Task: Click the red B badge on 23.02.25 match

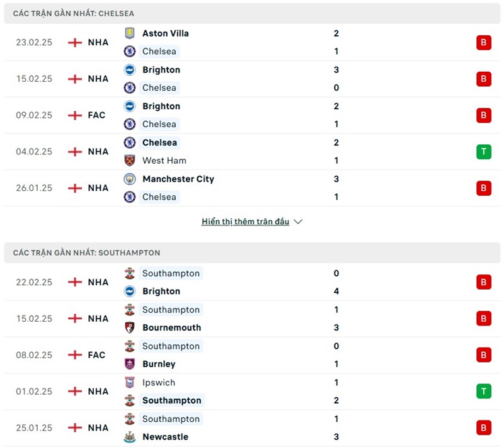Action: [483, 43]
